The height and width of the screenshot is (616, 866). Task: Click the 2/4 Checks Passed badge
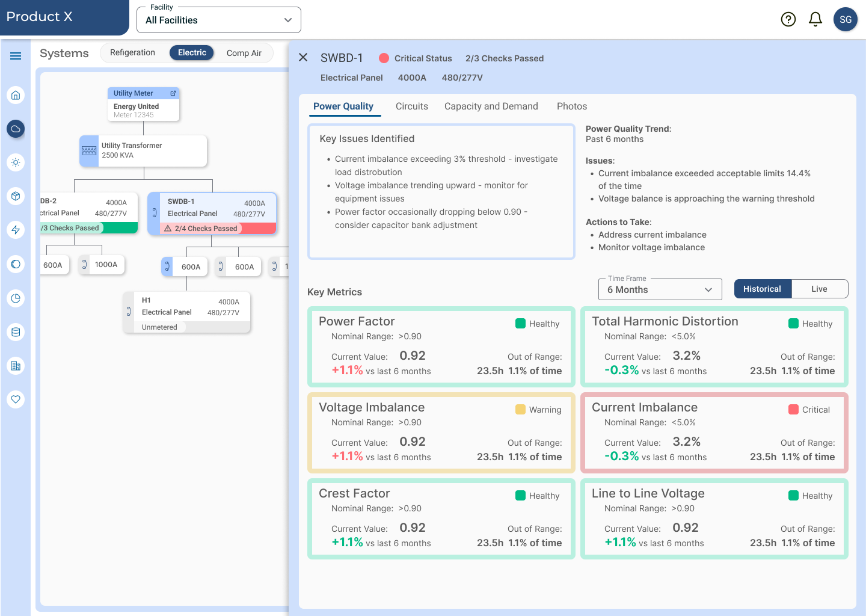click(x=201, y=229)
